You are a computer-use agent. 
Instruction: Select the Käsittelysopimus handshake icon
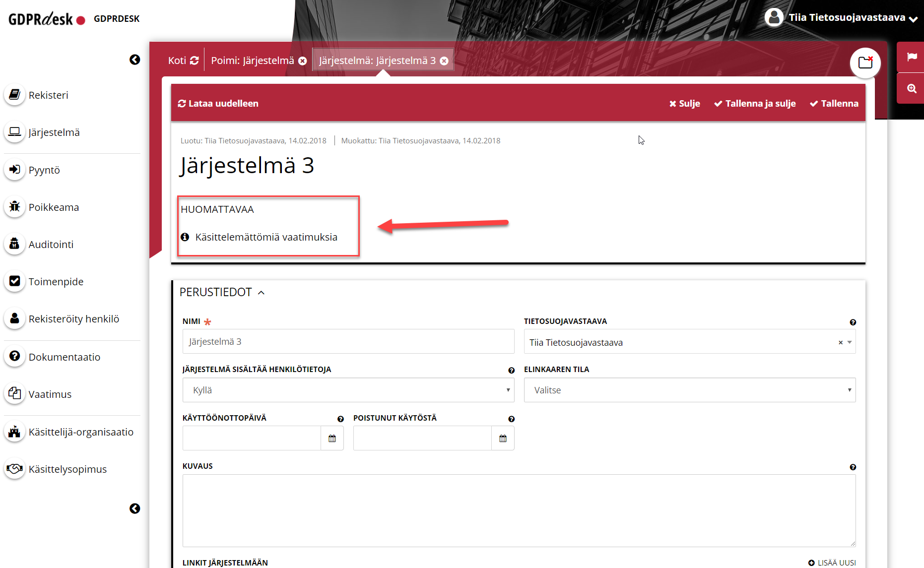click(15, 469)
